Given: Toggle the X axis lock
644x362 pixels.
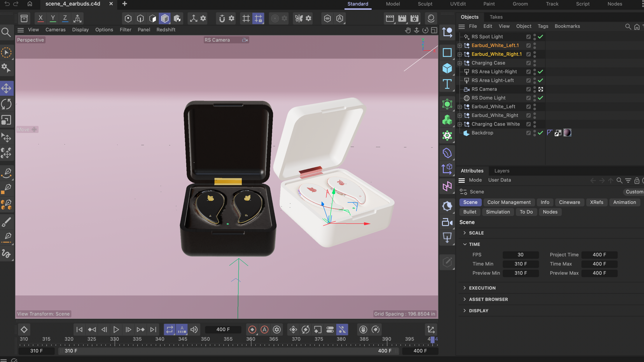Looking at the screenshot, I should 40,18.
